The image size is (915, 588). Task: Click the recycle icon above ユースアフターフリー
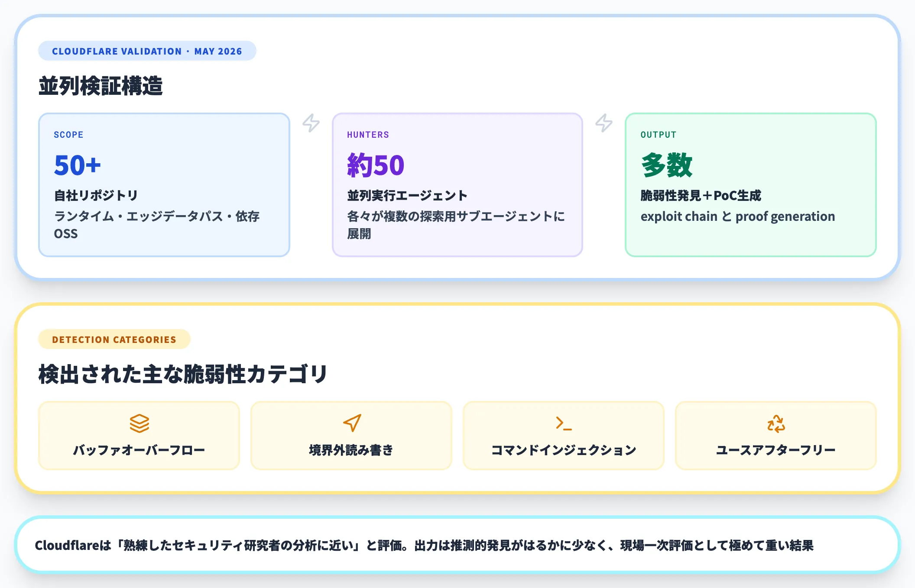776,423
